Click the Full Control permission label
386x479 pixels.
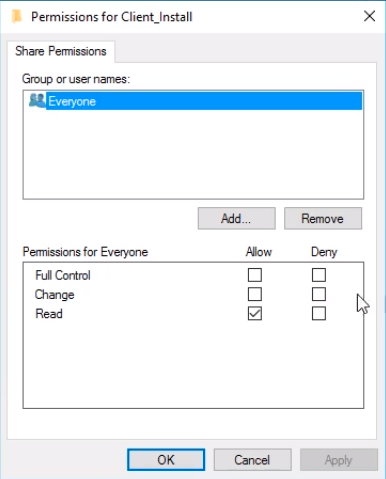click(63, 275)
